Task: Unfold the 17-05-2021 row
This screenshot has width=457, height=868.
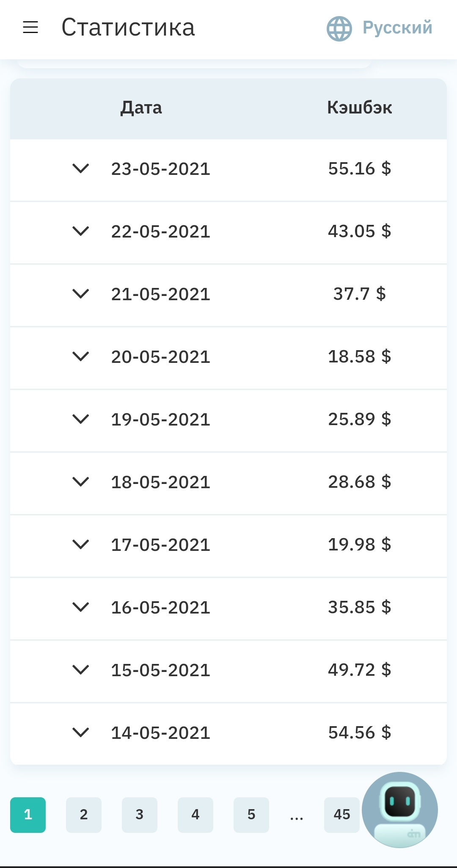Action: 80,545
